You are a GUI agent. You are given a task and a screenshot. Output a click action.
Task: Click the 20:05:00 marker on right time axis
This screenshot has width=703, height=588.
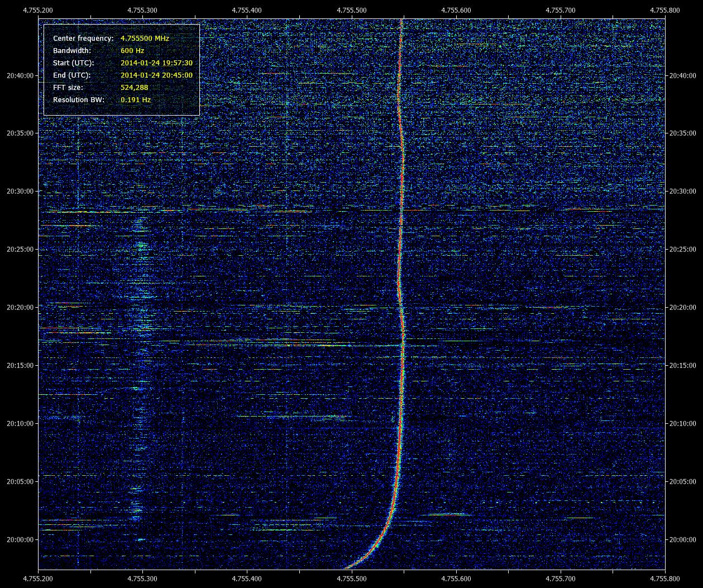682,482
